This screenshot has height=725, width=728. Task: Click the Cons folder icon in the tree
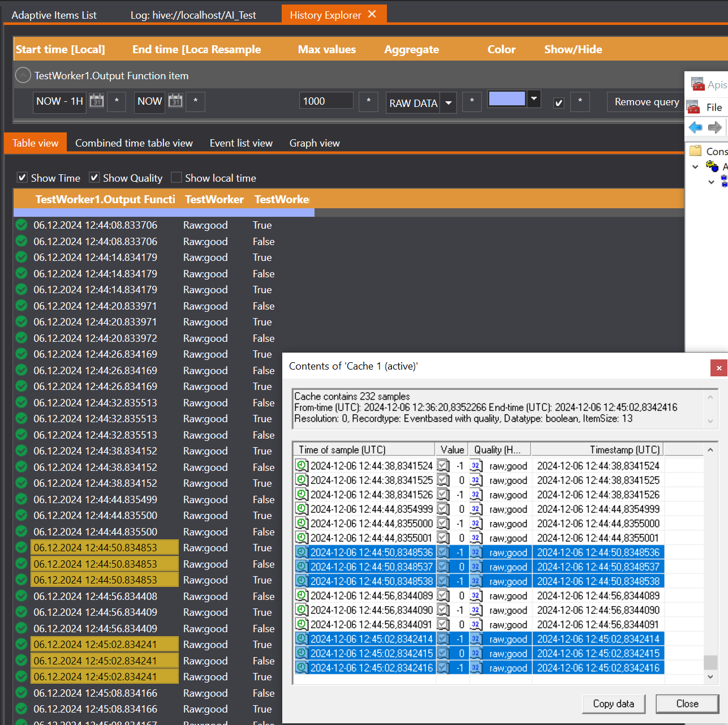click(x=696, y=151)
